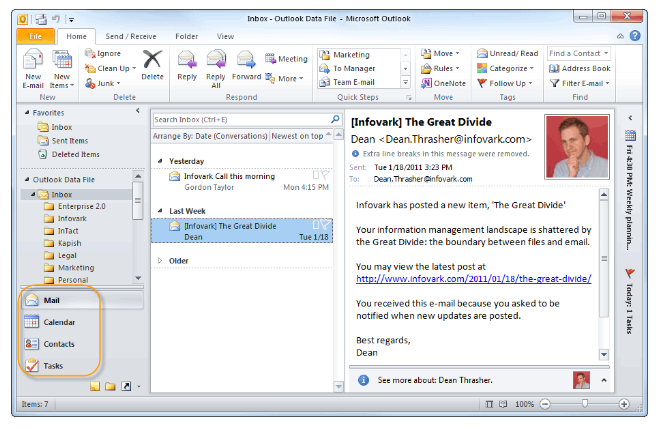Screen dimensions: 659x429
Task: Open the Send / Receive tab
Action: coord(131,36)
